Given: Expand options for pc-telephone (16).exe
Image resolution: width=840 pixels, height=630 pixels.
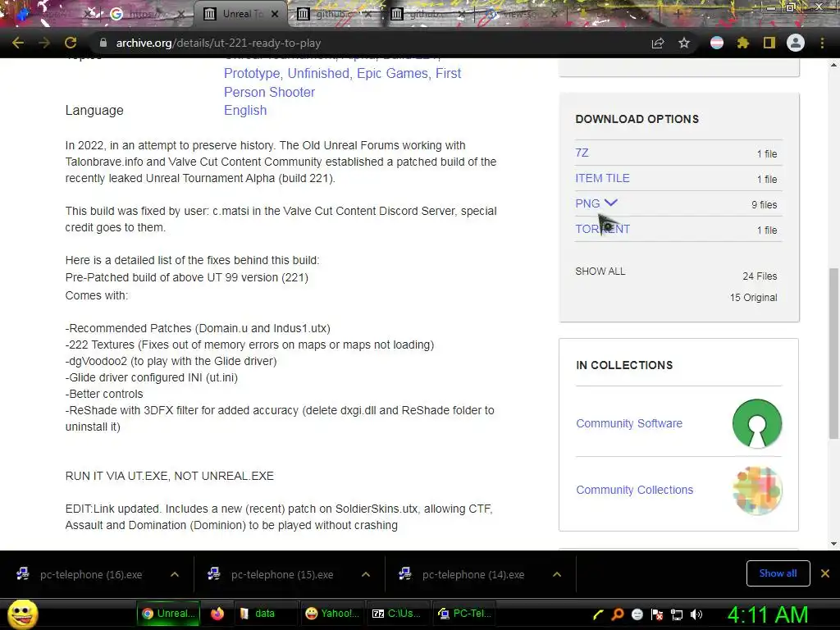Looking at the screenshot, I should click(175, 574).
